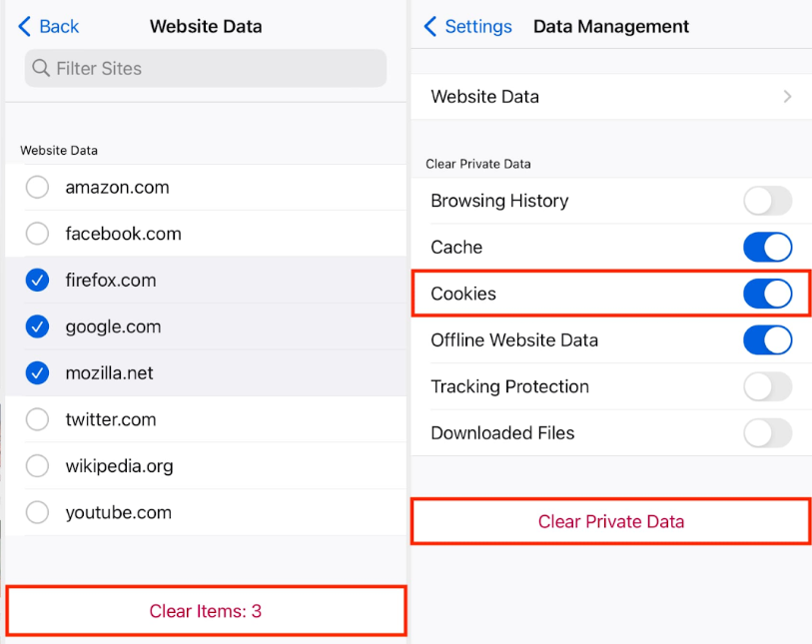Click the magnifier icon in Filter Sites
This screenshot has height=644, width=812.
pos(41,69)
